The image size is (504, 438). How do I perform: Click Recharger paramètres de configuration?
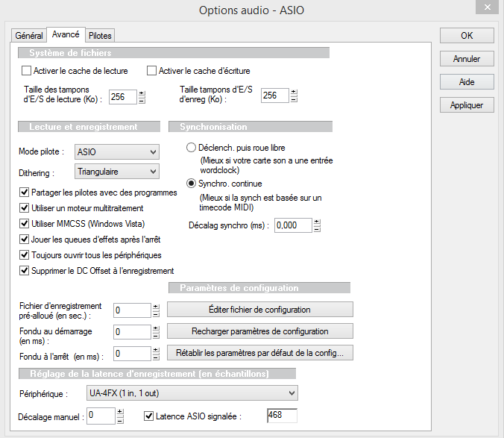point(259,331)
